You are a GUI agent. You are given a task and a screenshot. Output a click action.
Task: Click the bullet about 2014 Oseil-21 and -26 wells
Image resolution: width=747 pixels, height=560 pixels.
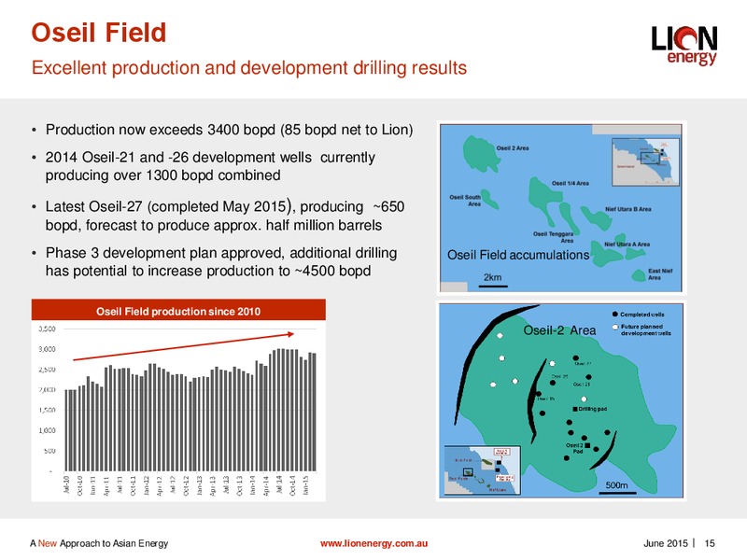click(x=210, y=166)
